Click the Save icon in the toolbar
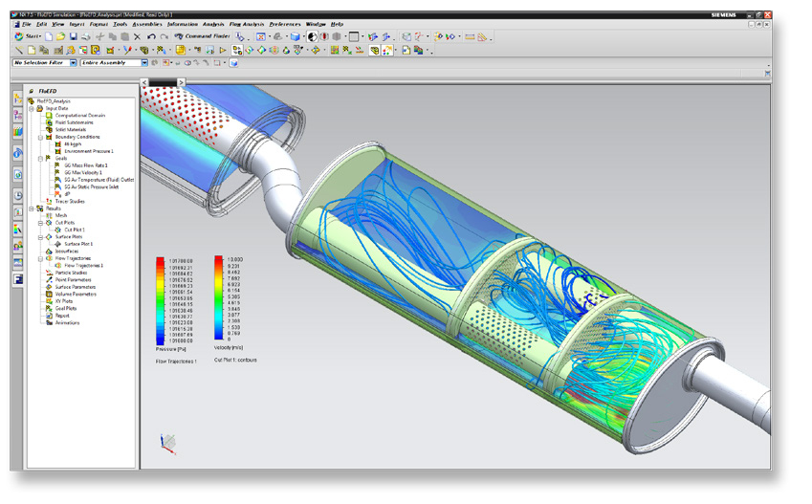Viewport: 812px width, 504px height. (x=74, y=36)
